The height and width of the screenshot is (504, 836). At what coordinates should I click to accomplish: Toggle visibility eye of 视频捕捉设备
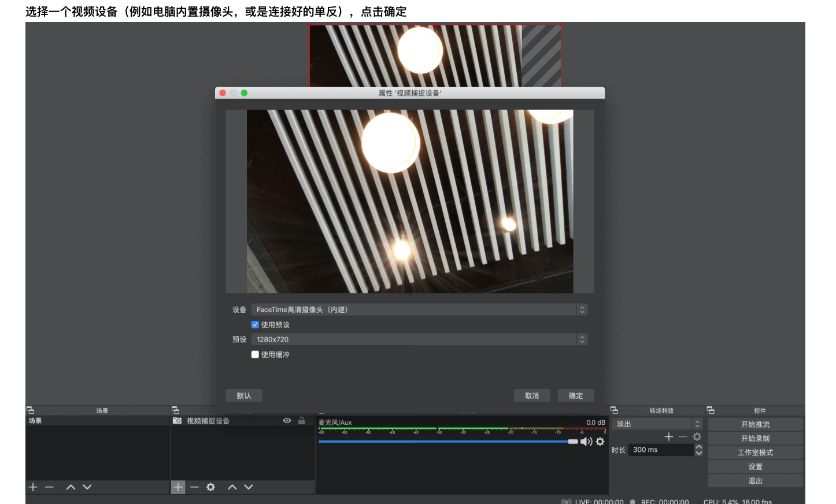[287, 421]
